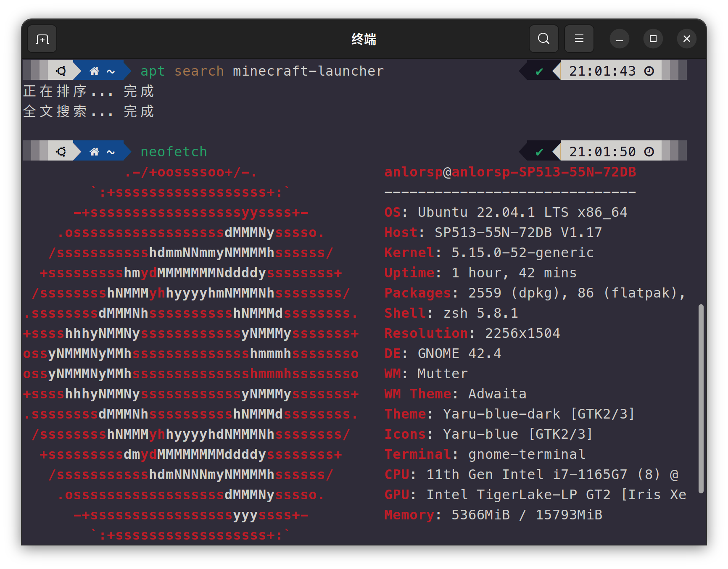Open the hamburger menu
The width and height of the screenshot is (728, 569).
pyautogui.click(x=579, y=39)
